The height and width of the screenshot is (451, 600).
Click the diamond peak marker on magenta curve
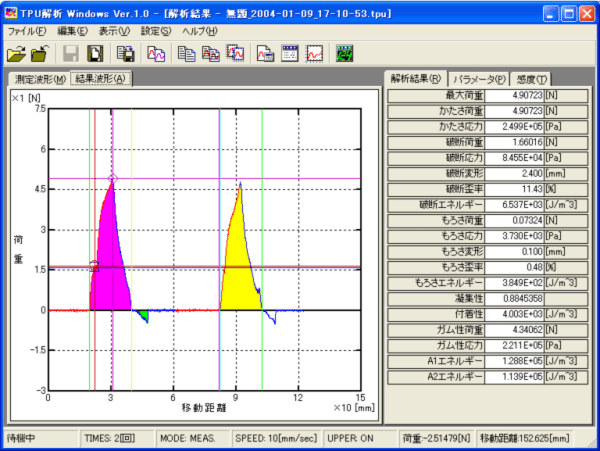pos(112,178)
